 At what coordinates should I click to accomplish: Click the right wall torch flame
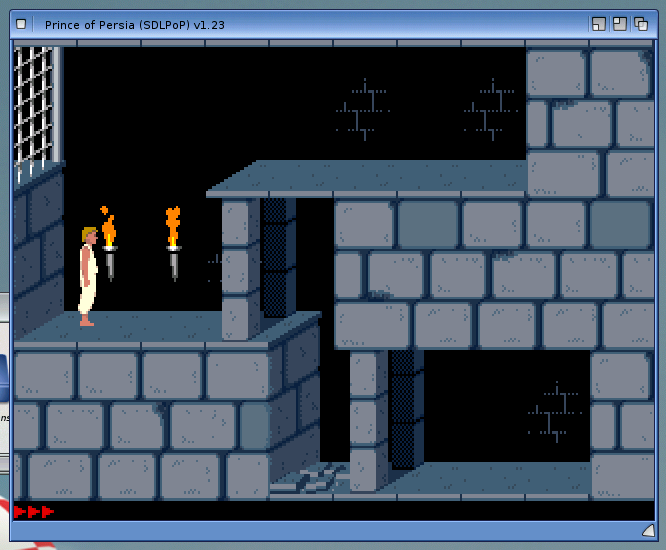(x=173, y=225)
